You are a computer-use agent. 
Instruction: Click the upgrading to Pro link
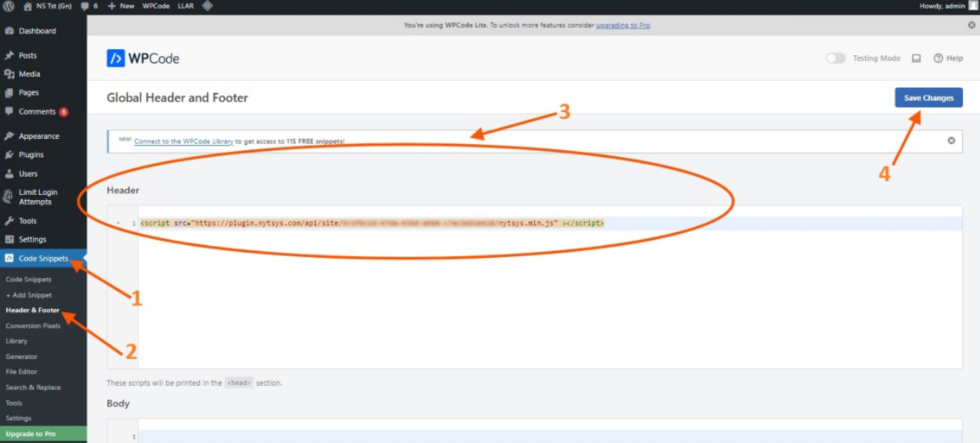tap(623, 26)
